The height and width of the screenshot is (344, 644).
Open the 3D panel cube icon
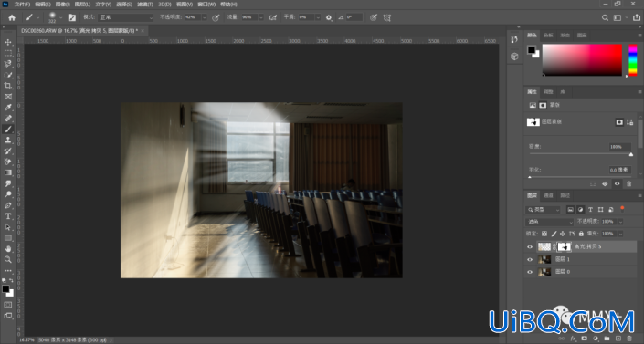(x=514, y=57)
